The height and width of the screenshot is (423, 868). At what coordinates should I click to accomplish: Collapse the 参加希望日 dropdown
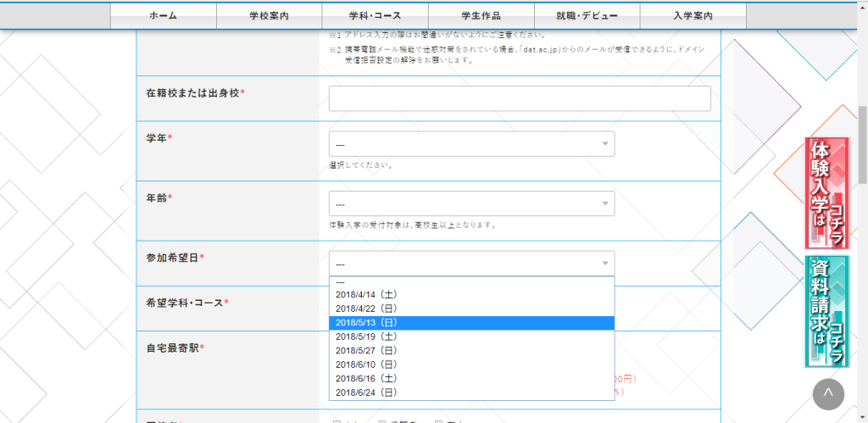[x=471, y=264]
